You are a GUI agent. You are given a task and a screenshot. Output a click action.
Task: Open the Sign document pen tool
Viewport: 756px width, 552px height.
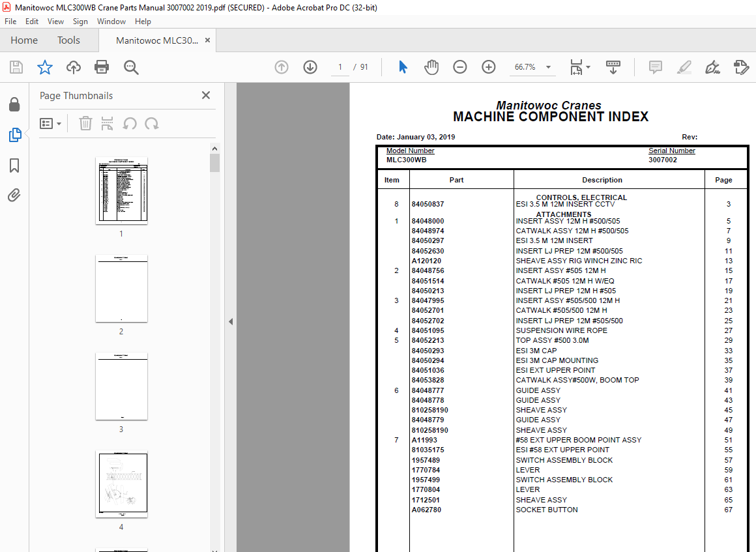point(712,67)
